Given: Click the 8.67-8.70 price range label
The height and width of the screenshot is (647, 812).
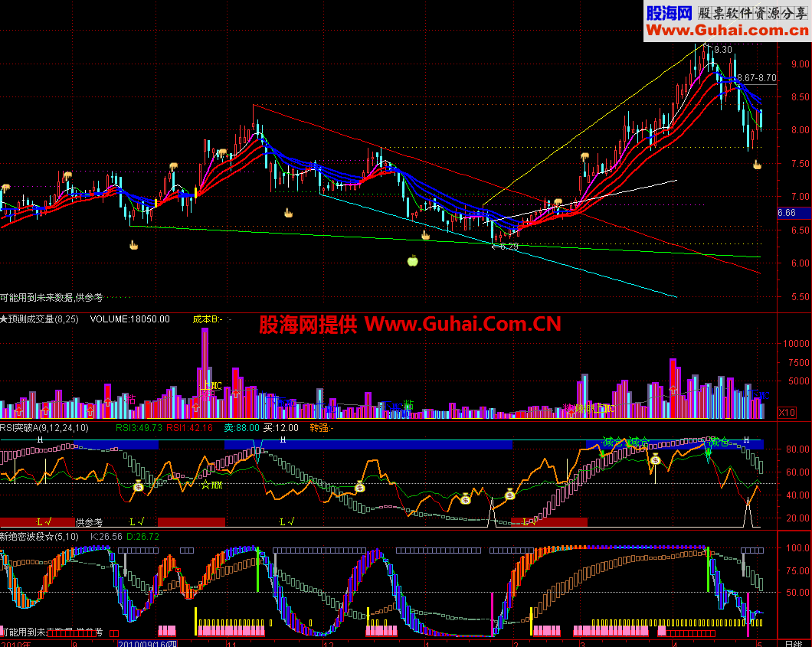Looking at the screenshot, I should pos(757,78).
